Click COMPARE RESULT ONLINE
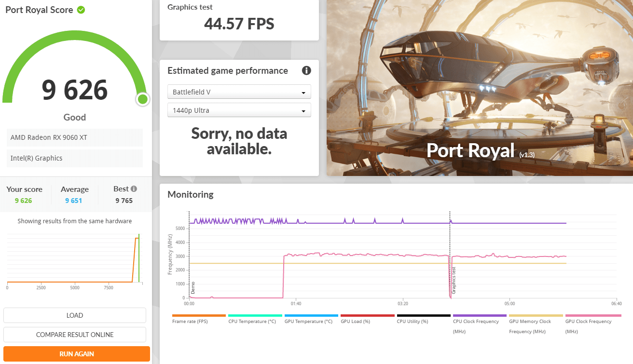The width and height of the screenshot is (633, 364). click(x=75, y=335)
